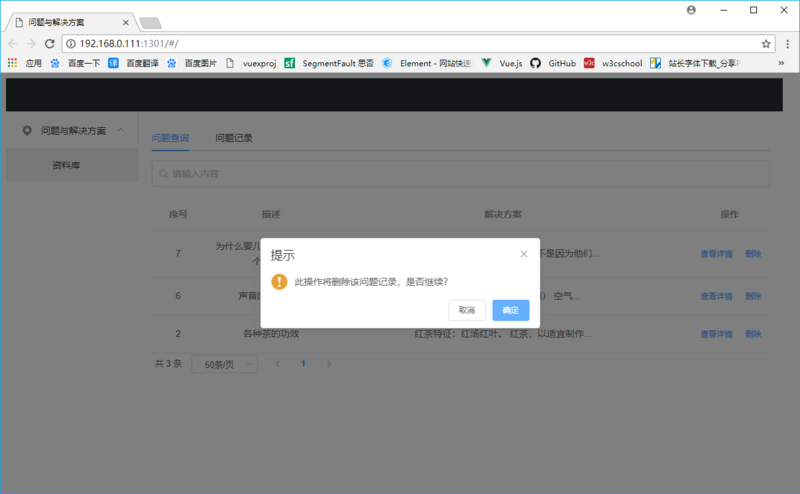Go back using the browser back arrow
The width and height of the screenshot is (800, 494).
pyautogui.click(x=13, y=44)
